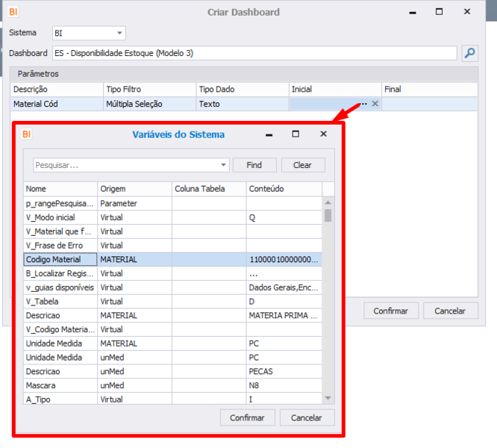The width and height of the screenshot is (497, 448).
Task: Clear the Inicial value with X icon
Action: point(375,104)
